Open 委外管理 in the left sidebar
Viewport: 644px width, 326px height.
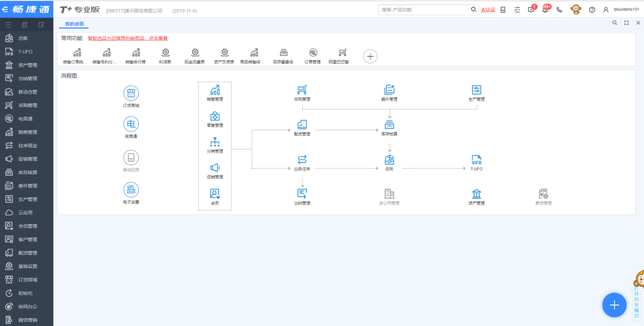[26, 186]
